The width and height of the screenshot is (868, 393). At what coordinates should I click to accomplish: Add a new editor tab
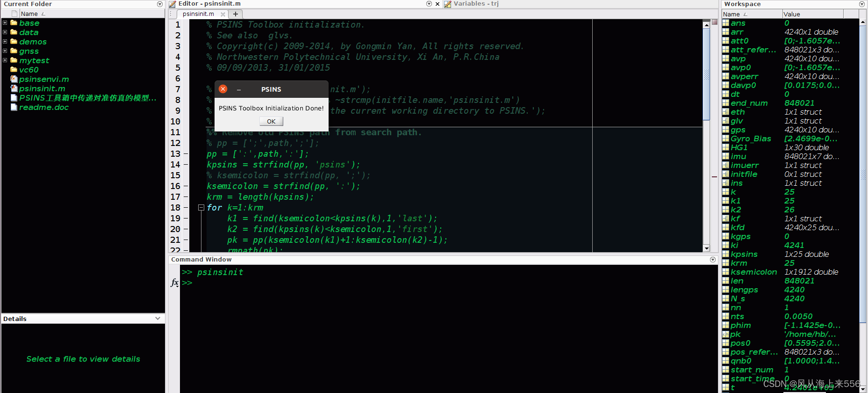[236, 14]
